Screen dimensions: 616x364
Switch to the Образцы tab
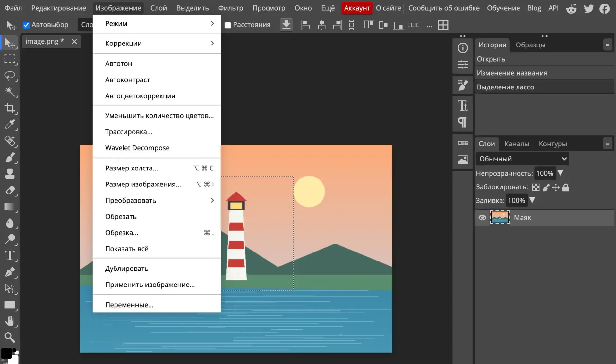[530, 45]
